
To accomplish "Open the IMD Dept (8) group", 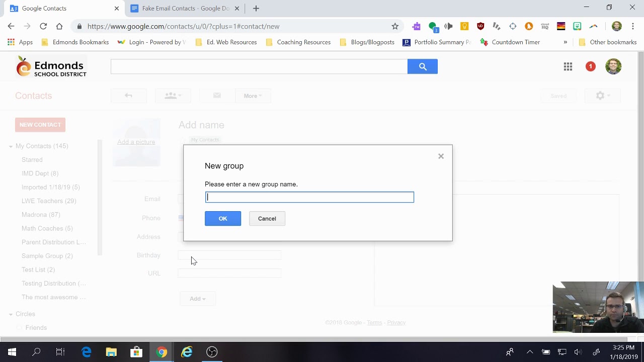I will tap(40, 173).
